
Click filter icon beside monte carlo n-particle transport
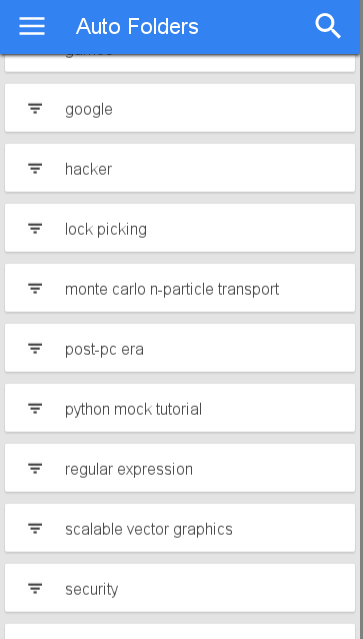35,288
